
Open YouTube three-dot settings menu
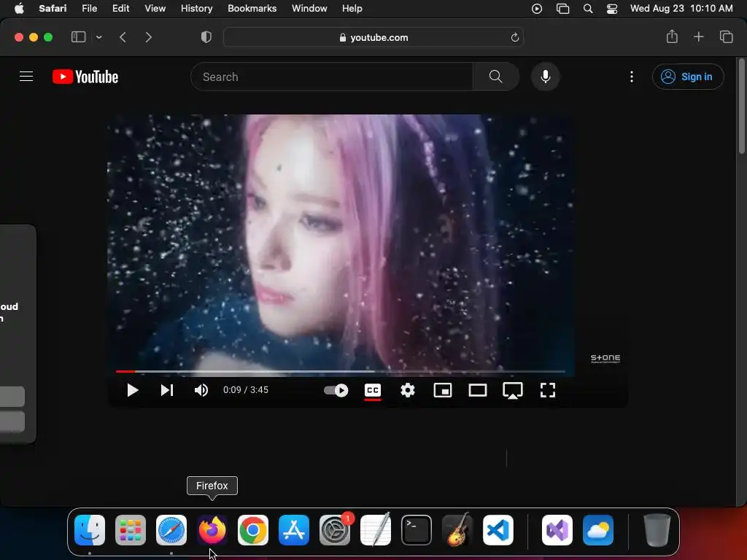click(632, 77)
